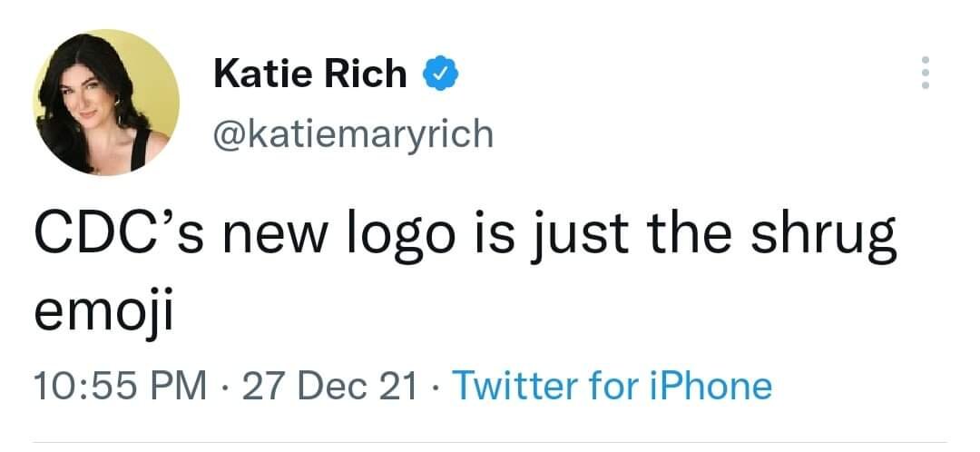Screen dimensions: 980x452
Task: Click the 10:55 PM timestamp
Action: [x=116, y=386]
